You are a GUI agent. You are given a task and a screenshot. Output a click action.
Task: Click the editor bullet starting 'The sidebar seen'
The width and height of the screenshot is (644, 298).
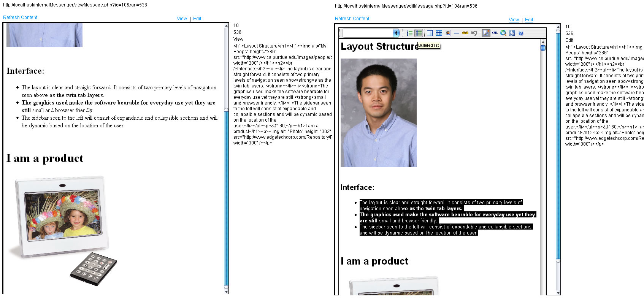(x=446, y=230)
